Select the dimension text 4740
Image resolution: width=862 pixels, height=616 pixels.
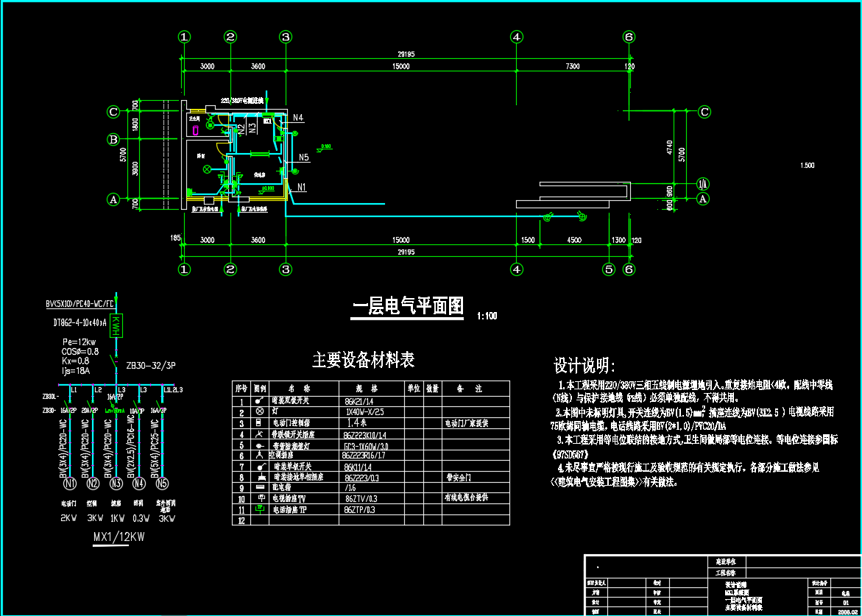click(669, 147)
